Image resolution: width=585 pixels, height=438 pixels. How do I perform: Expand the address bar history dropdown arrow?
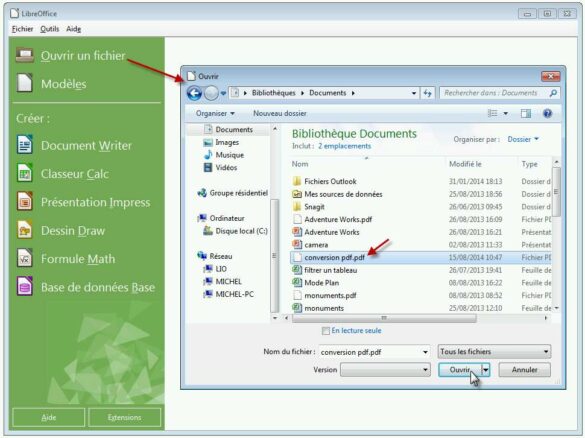414,93
